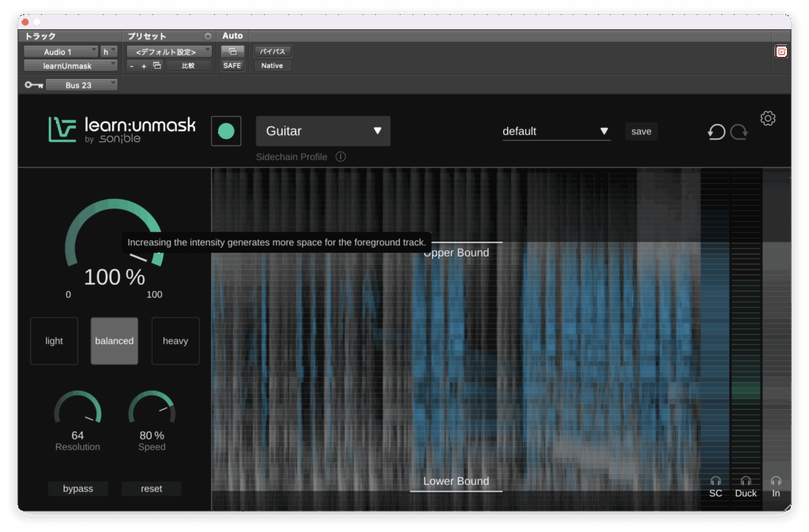Select the light mode
This screenshot has width=809, height=532.
55,341
